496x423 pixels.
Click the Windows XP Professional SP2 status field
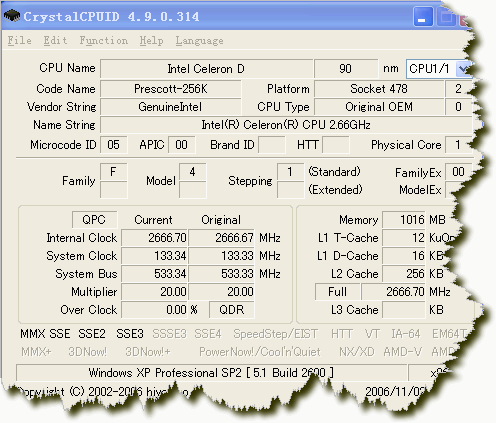tap(211, 372)
